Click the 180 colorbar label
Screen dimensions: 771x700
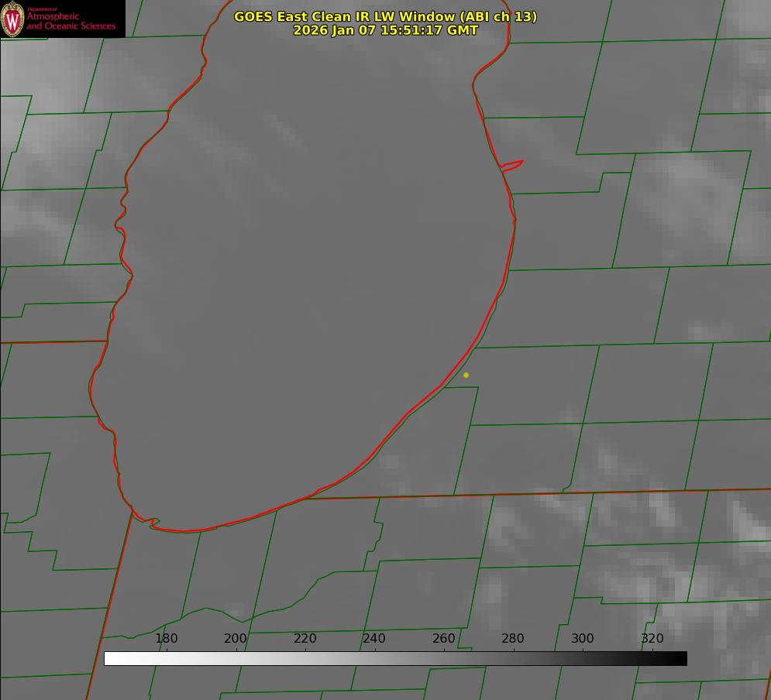click(x=166, y=638)
